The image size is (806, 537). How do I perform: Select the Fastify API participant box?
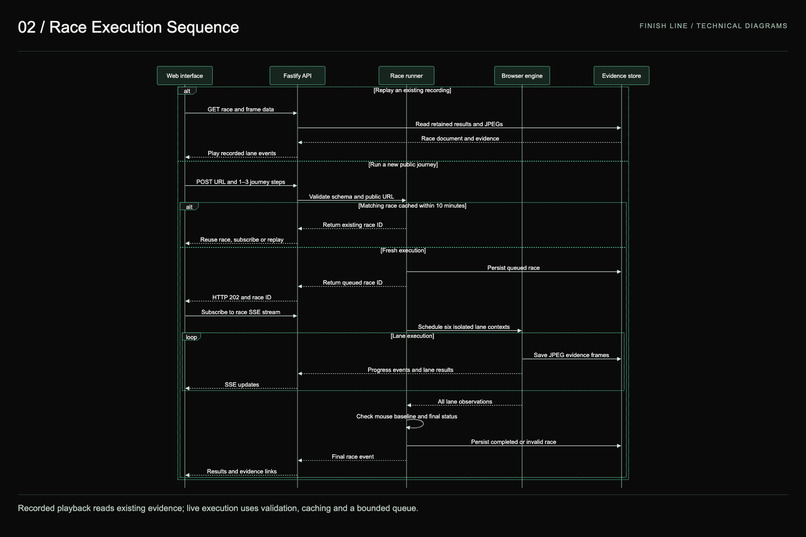pos(297,76)
